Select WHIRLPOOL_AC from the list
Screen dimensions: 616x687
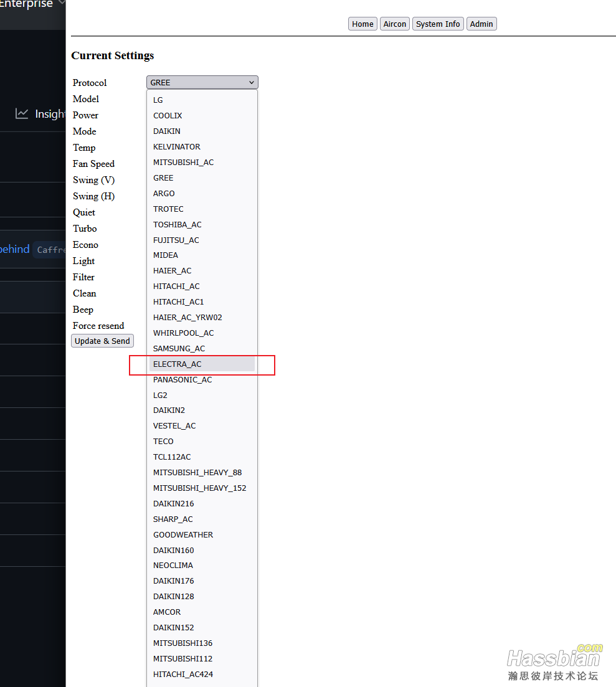pos(183,333)
